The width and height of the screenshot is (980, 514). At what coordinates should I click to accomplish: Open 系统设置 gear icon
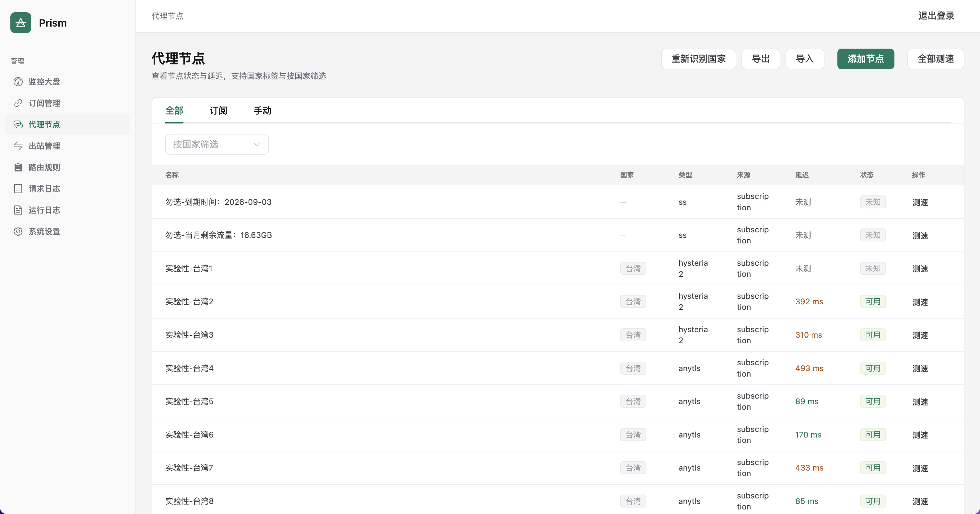coord(18,231)
